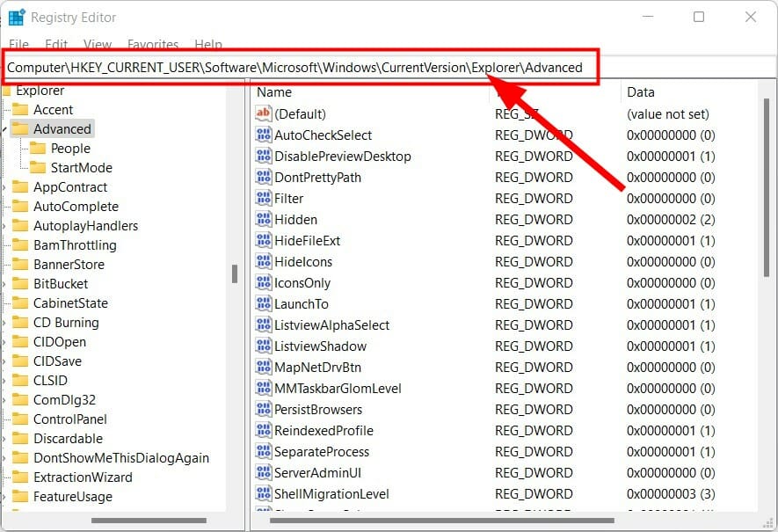The image size is (778, 532).
Task: Click the MapNetDrvBtn value icon
Action: click(x=264, y=367)
